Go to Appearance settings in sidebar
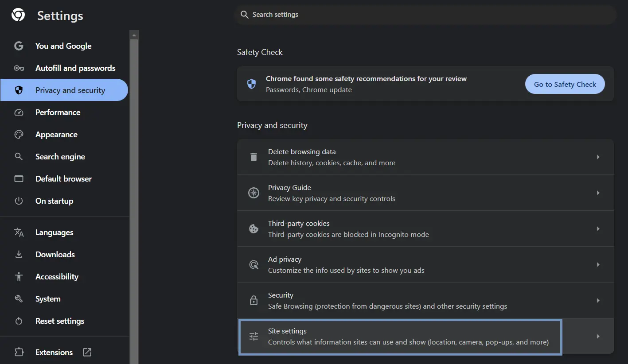628x364 pixels. click(x=56, y=135)
